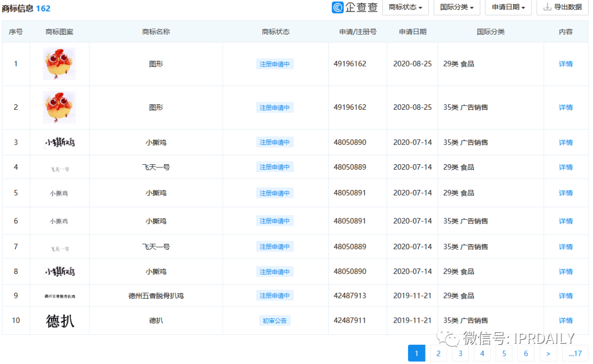Click 35类 广告销售 in row 3

point(466,143)
